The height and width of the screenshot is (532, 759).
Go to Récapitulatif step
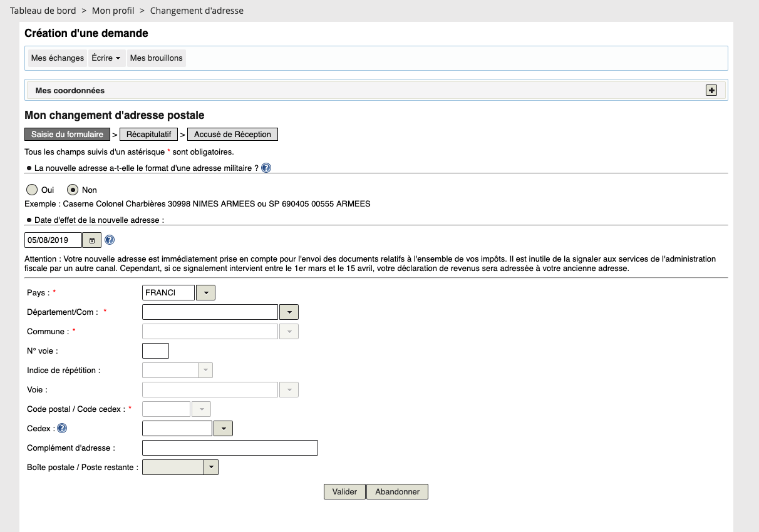[x=149, y=135]
